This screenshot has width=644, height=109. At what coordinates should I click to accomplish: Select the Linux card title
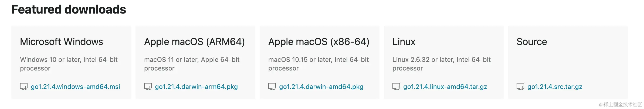coord(404,42)
